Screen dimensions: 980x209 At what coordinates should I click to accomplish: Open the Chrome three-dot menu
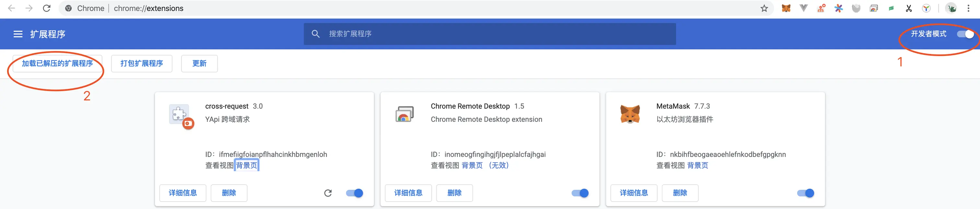969,8
